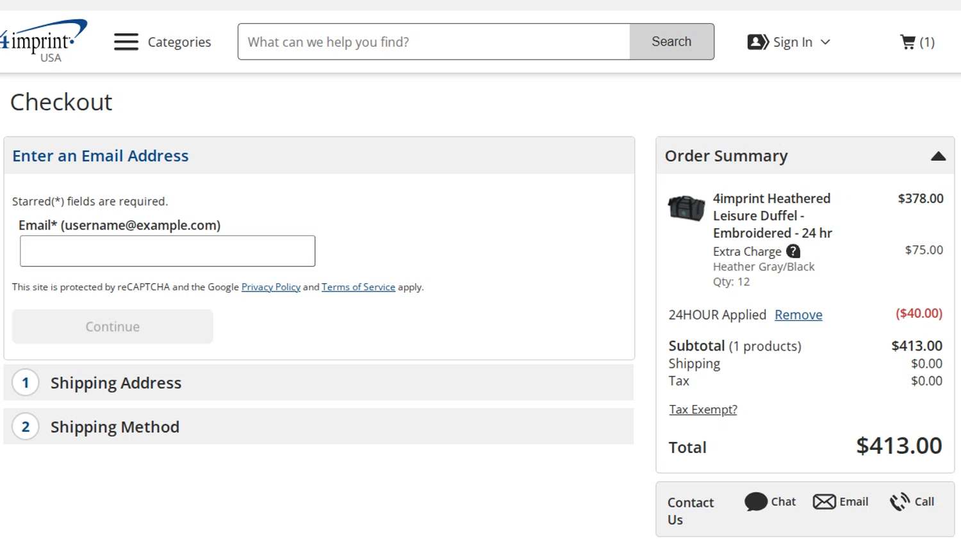Viewport: 961px width, 560px height.
Task: Expand the Shipping Method step
Action: (x=115, y=427)
